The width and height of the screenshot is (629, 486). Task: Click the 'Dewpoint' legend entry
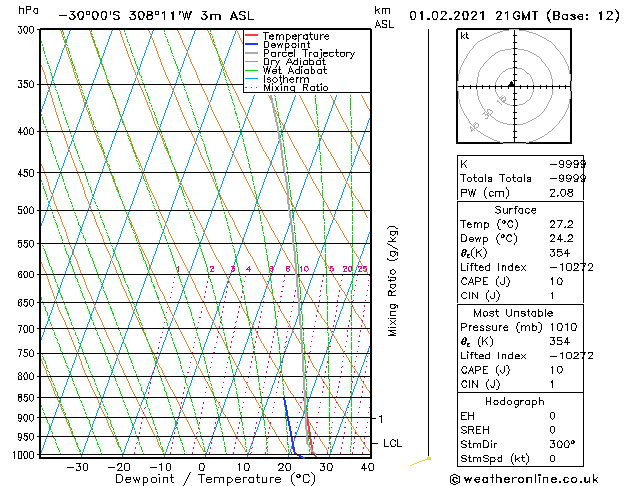286,45
